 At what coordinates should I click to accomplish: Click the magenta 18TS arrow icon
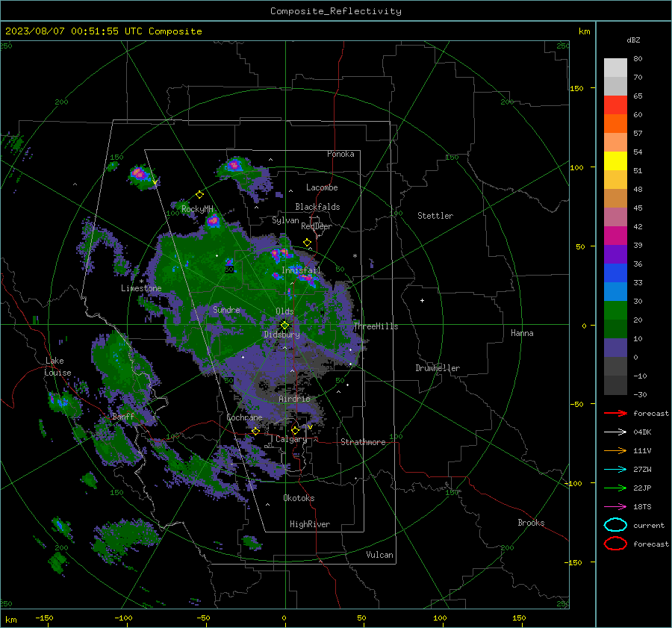coord(615,507)
